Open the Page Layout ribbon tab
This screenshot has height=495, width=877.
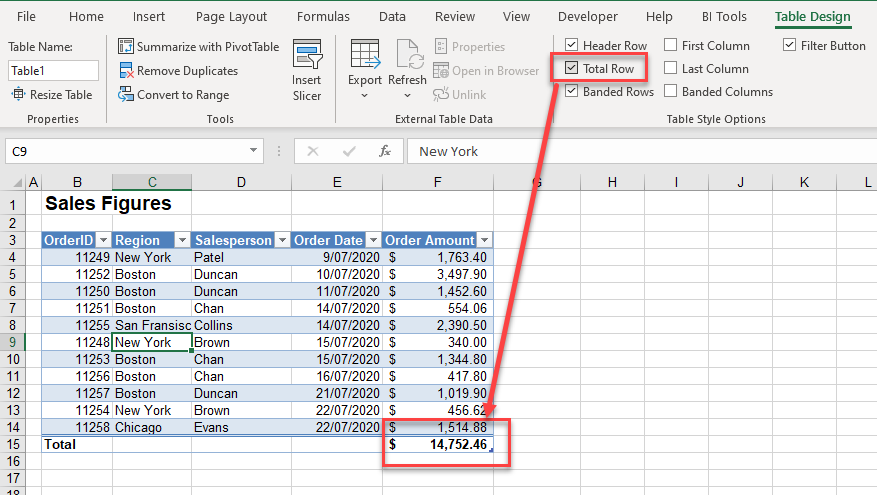(231, 17)
